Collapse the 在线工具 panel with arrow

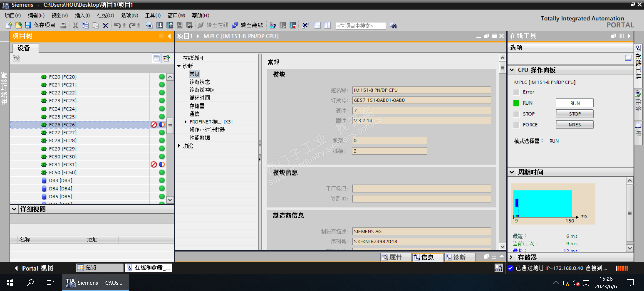(629, 36)
